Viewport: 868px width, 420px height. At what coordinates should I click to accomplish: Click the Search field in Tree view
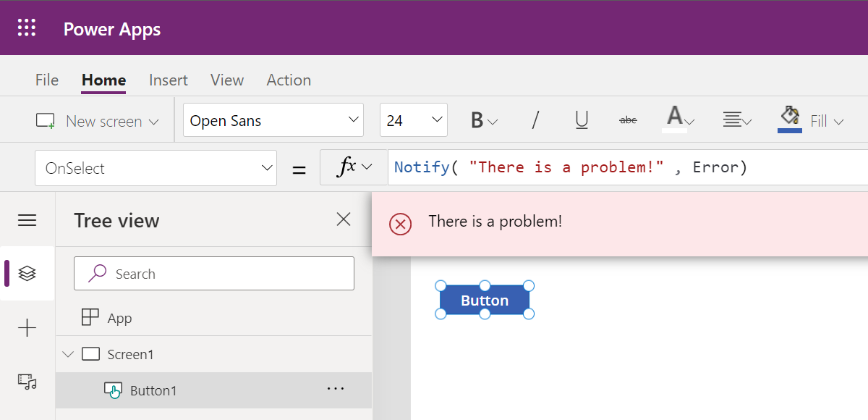213,273
